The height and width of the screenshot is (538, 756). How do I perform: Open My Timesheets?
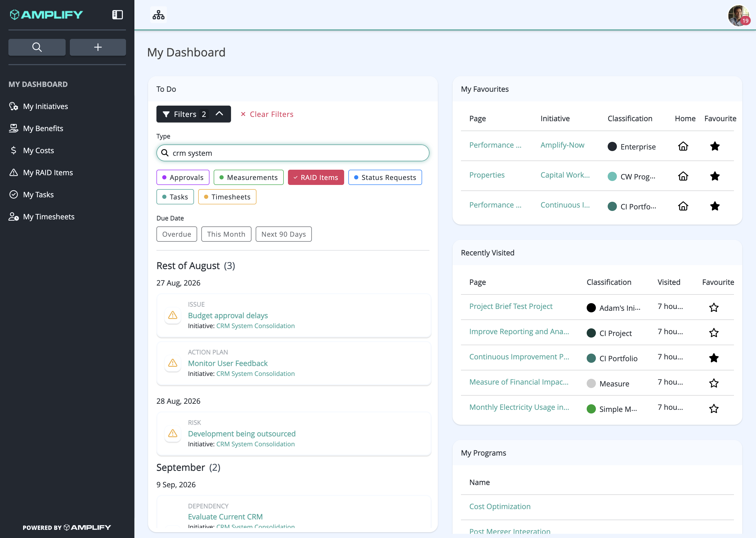tap(49, 217)
